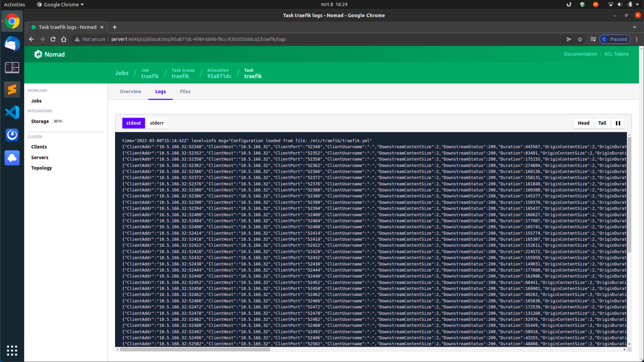Open the Documentation link
The width and height of the screenshot is (644, 362).
(x=580, y=54)
